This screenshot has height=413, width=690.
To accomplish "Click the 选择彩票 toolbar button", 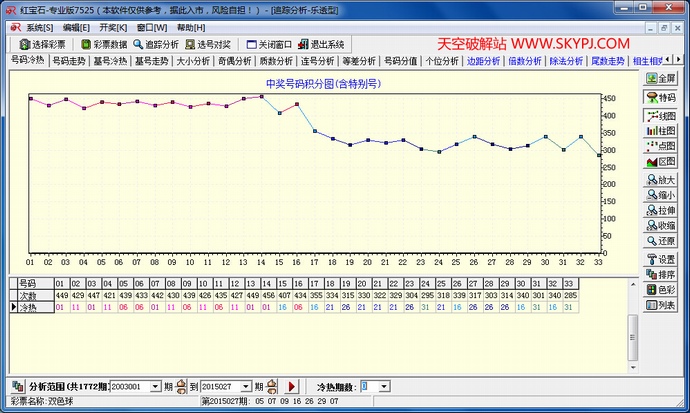I will point(40,44).
